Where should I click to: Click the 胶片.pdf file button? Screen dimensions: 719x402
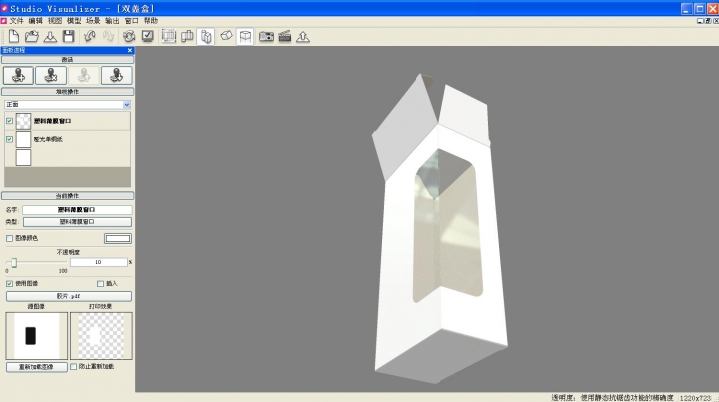[68, 296]
